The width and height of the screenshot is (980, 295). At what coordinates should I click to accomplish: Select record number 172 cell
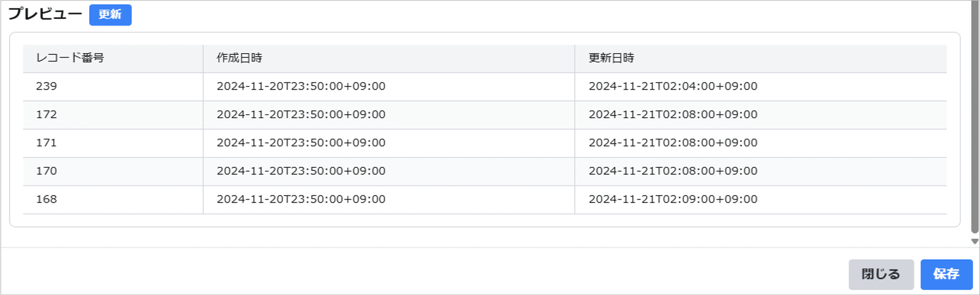coord(46,114)
